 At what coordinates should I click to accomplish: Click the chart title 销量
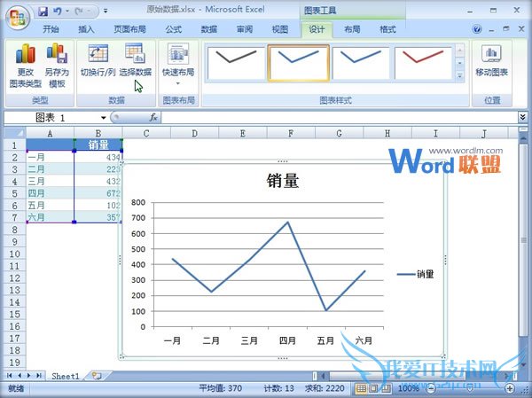click(283, 182)
